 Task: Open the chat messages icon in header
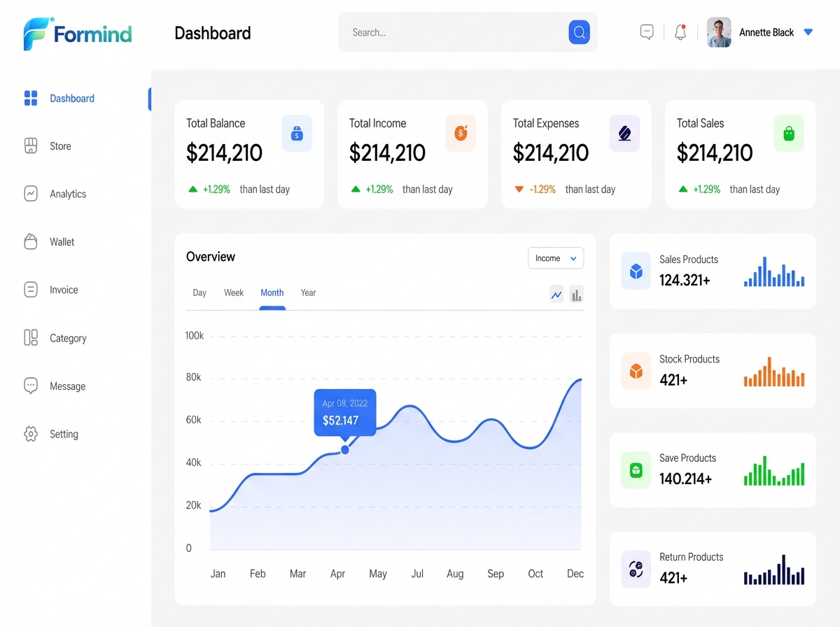coord(647,32)
